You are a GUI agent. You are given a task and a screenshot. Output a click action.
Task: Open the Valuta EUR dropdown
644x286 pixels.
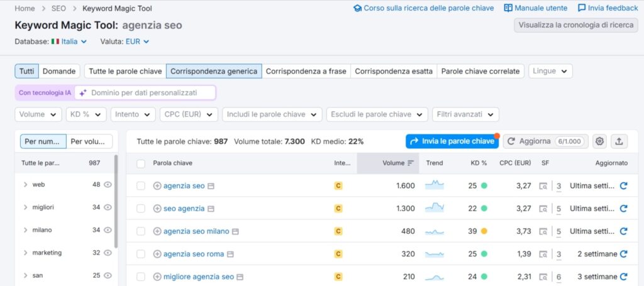(x=137, y=41)
